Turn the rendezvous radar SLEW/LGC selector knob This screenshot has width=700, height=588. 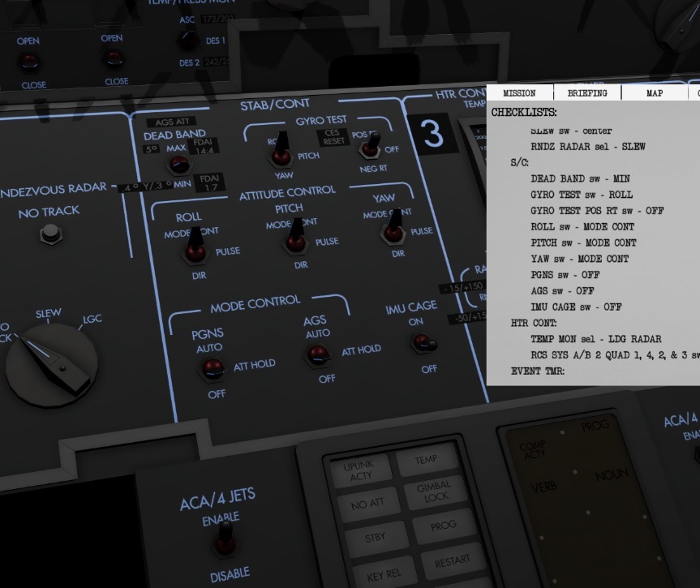[51, 365]
